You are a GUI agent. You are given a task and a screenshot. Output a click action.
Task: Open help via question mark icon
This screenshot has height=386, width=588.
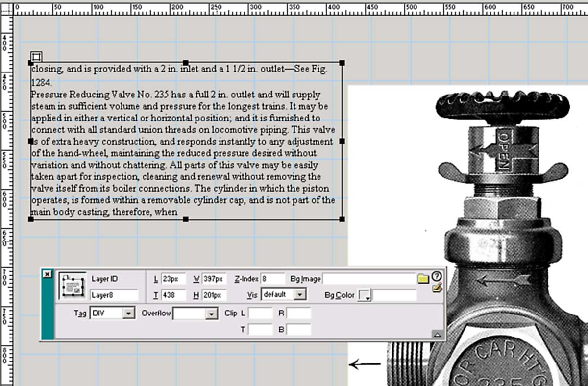click(436, 276)
